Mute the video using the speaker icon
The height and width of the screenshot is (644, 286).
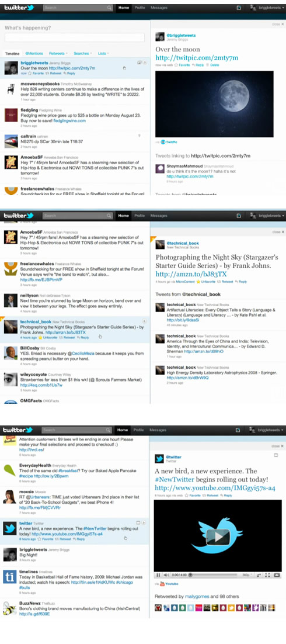[x=166, y=575]
